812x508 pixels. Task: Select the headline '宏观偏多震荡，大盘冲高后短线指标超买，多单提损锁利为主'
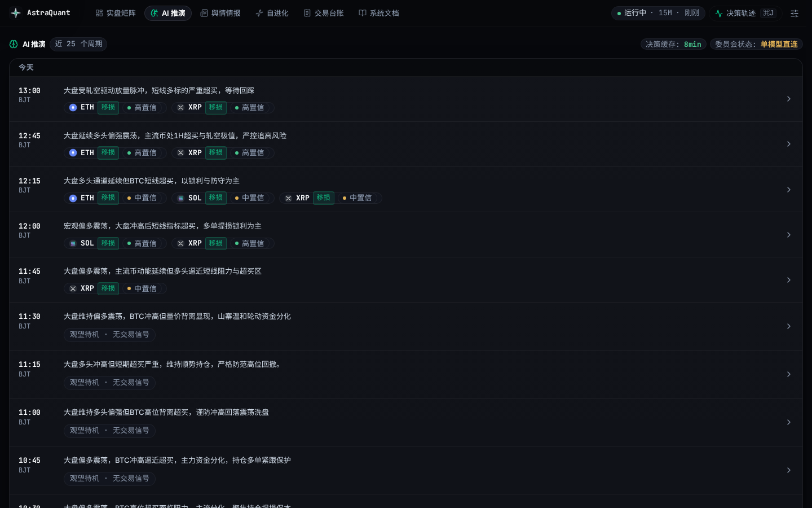162,226
